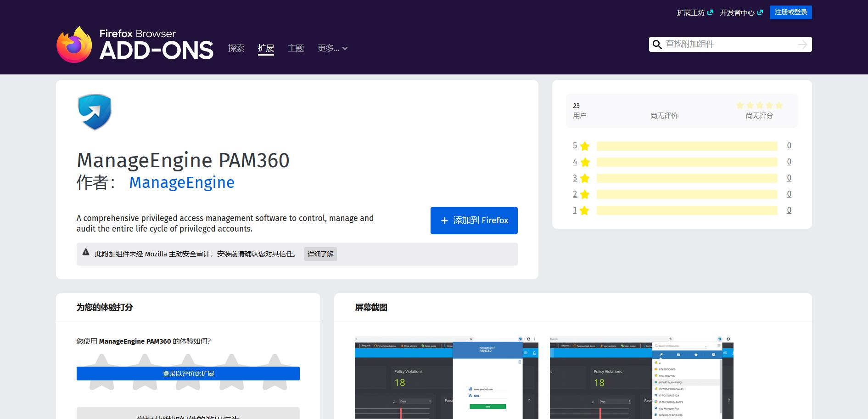Click the 4-star rating bar
The width and height of the screenshot is (868, 419).
point(687,162)
